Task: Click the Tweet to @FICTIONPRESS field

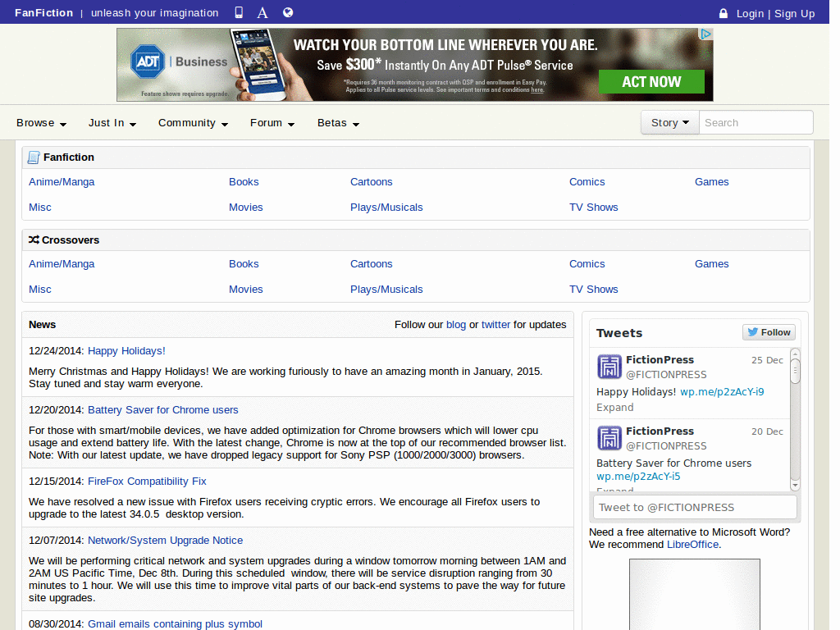Action: tap(695, 507)
